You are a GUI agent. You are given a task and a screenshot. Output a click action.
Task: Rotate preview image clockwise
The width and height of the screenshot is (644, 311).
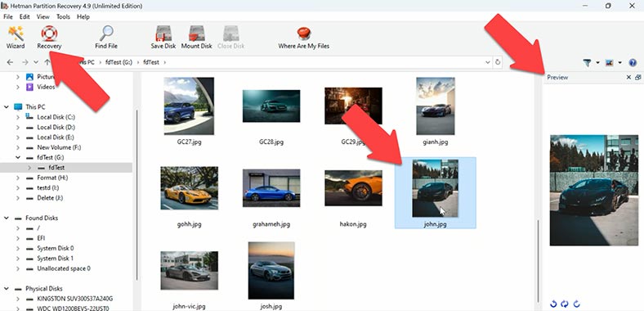pos(576,304)
